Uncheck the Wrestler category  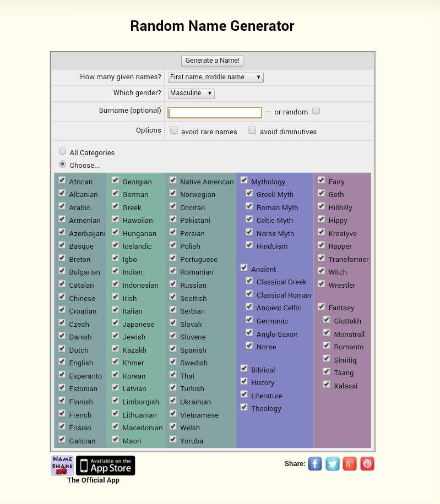point(321,284)
